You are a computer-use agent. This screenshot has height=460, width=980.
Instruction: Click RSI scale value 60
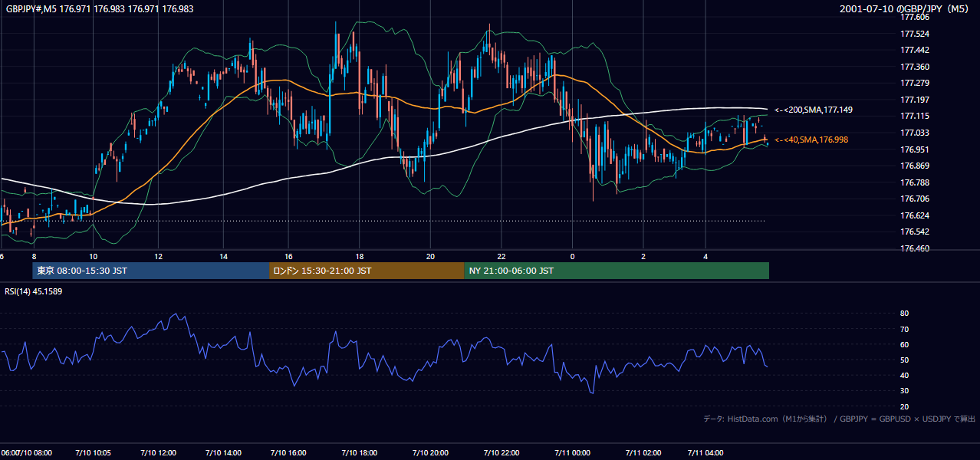coord(904,344)
